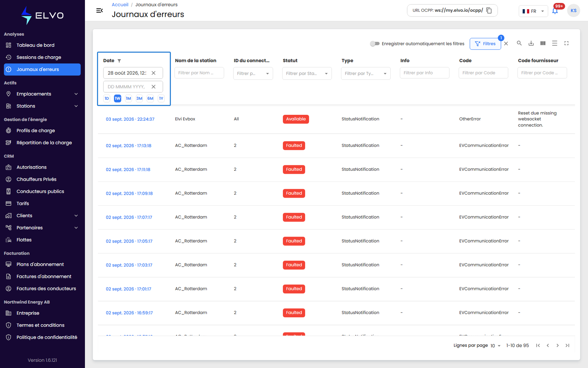Open the Type filter dropdown
Screen dimensions: 588x368
coord(366,73)
